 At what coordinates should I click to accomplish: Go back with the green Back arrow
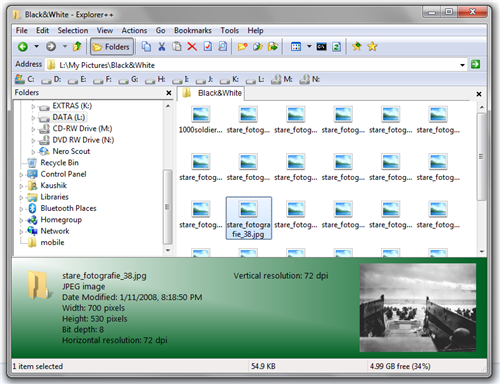point(23,47)
